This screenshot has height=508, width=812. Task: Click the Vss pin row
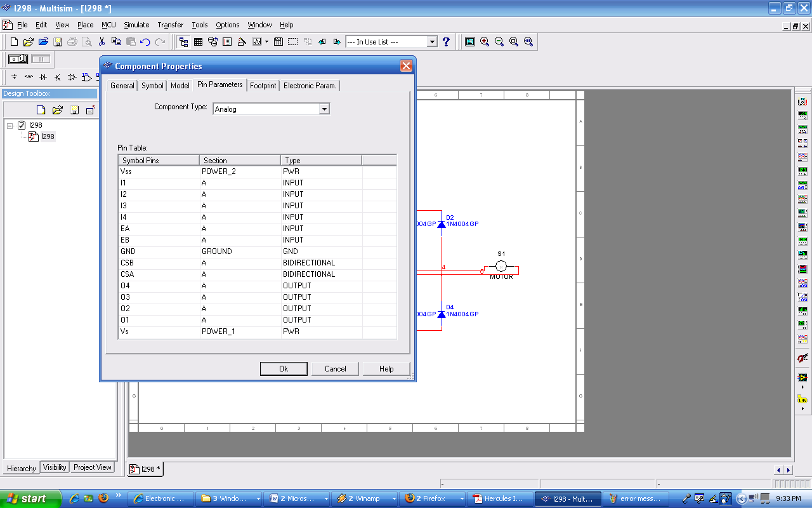[257, 171]
